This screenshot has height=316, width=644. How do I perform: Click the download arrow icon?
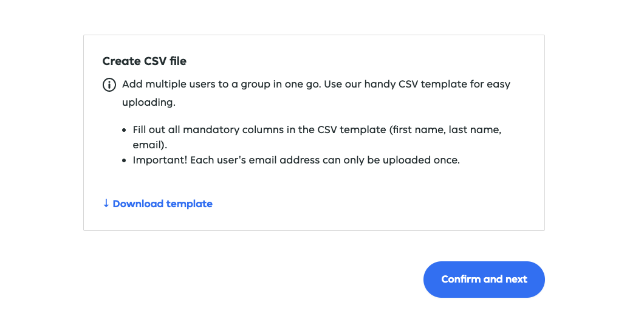(x=106, y=204)
